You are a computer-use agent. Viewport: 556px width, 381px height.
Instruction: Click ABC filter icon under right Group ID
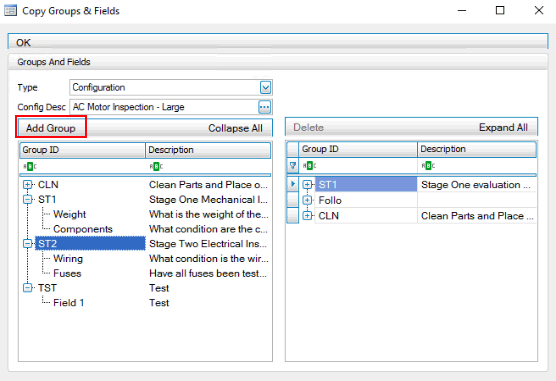click(x=310, y=166)
